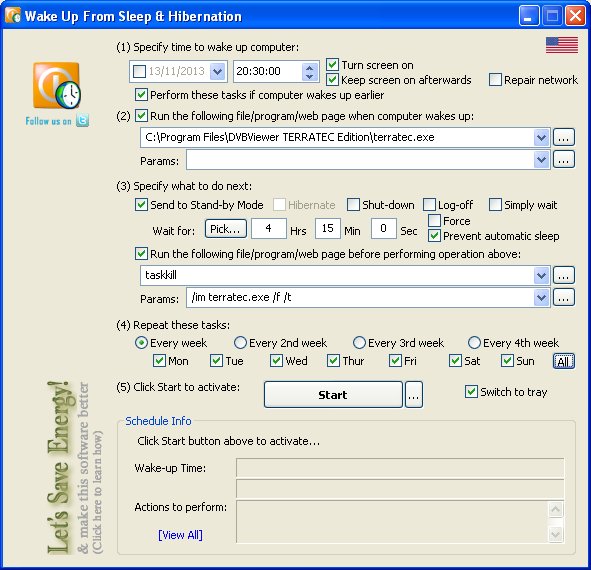The image size is (591, 570).
Task: Check the Simply wait option
Action: [495, 205]
